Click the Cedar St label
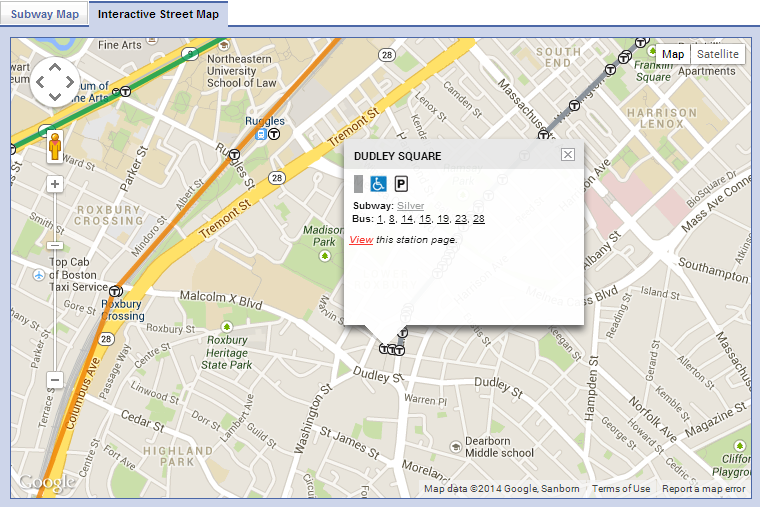 (142, 421)
